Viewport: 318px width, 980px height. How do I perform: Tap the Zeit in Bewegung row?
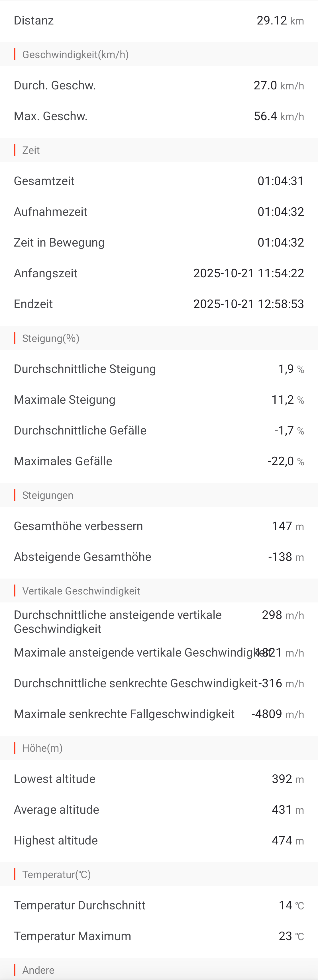[x=159, y=243]
